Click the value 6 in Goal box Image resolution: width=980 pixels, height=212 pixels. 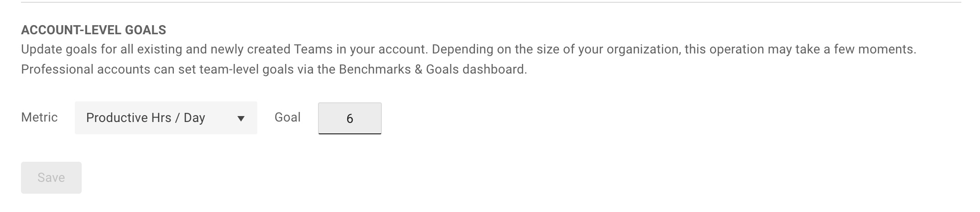350,119
